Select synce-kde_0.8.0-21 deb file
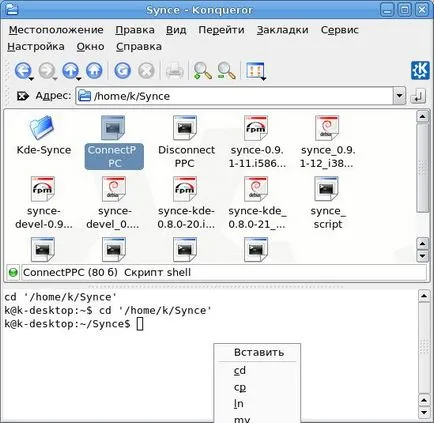This screenshot has width=434, height=423. (x=257, y=203)
